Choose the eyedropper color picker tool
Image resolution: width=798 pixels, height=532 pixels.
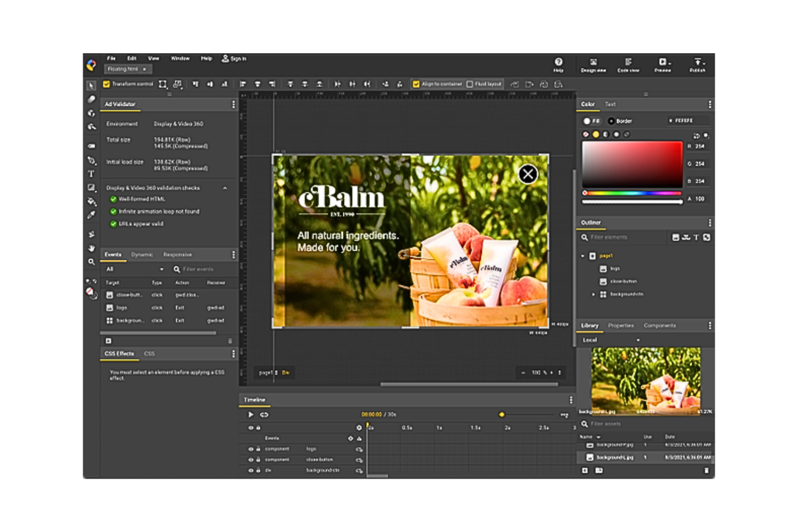tap(91, 215)
